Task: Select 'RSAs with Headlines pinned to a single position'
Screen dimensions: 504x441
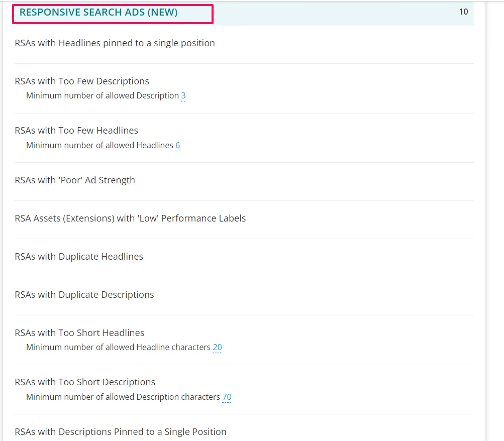Action: point(115,43)
